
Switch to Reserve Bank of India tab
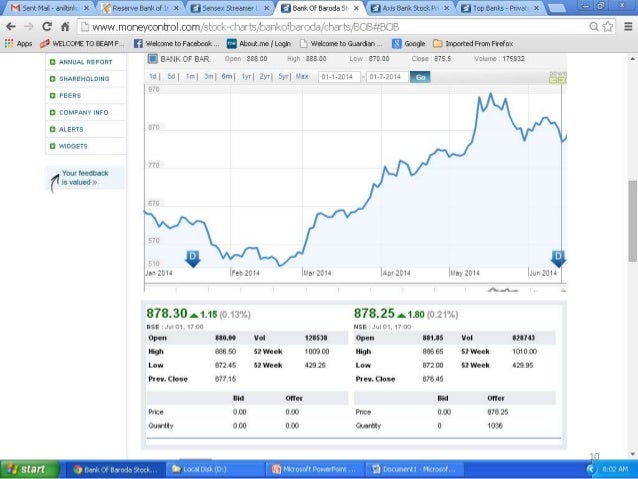point(140,8)
